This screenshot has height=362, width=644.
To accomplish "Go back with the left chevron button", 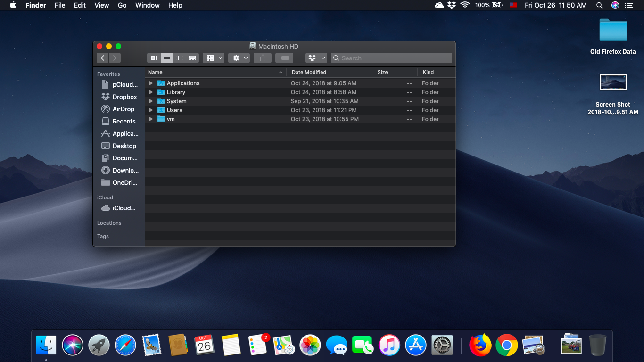I will [103, 58].
